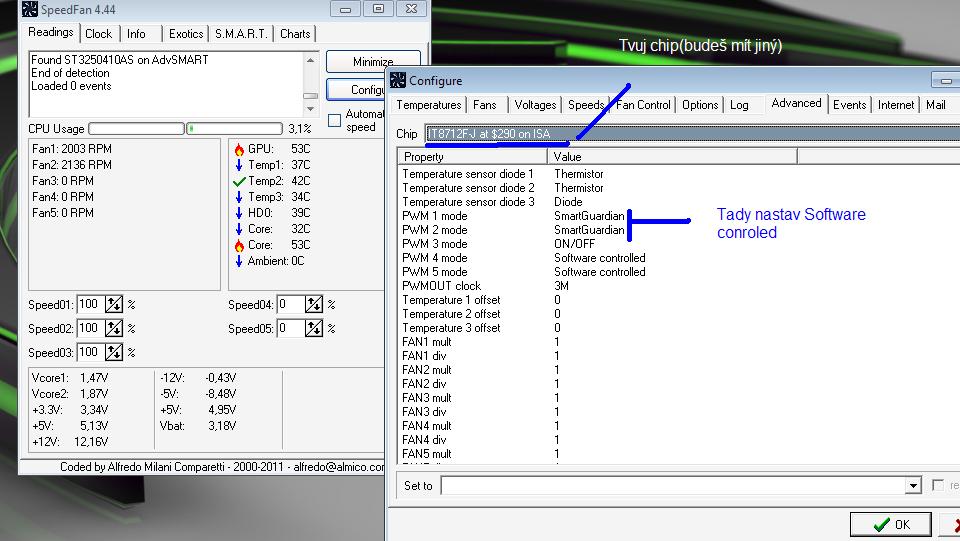Adjust Speed02 with its spin arrows
960x541 pixels.
click(114, 328)
